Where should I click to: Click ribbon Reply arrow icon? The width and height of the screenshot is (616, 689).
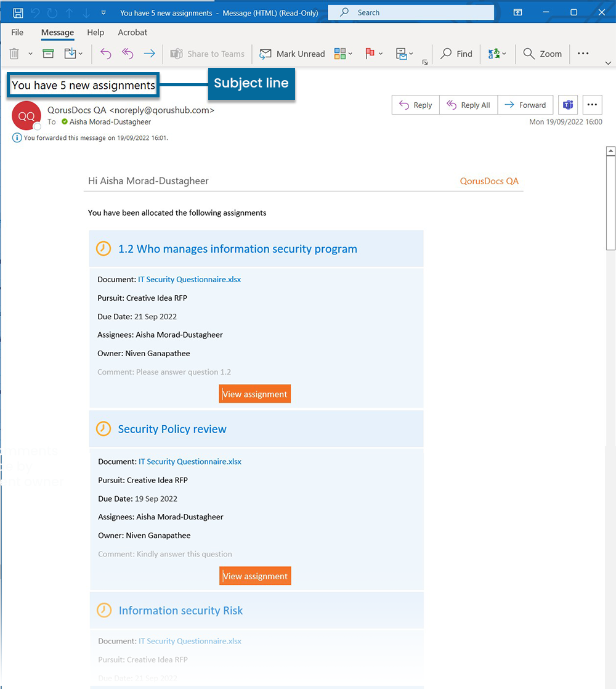pyautogui.click(x=106, y=54)
